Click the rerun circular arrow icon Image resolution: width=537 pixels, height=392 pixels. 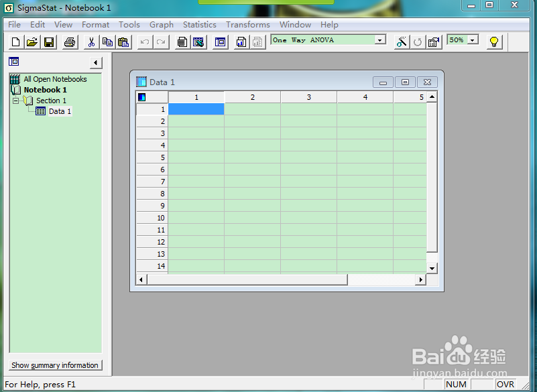pyautogui.click(x=418, y=42)
